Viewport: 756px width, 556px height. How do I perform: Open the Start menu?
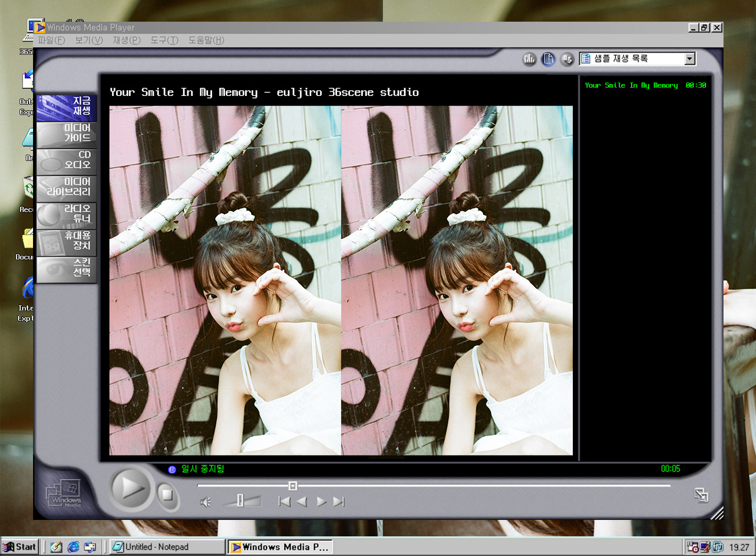click(x=20, y=547)
